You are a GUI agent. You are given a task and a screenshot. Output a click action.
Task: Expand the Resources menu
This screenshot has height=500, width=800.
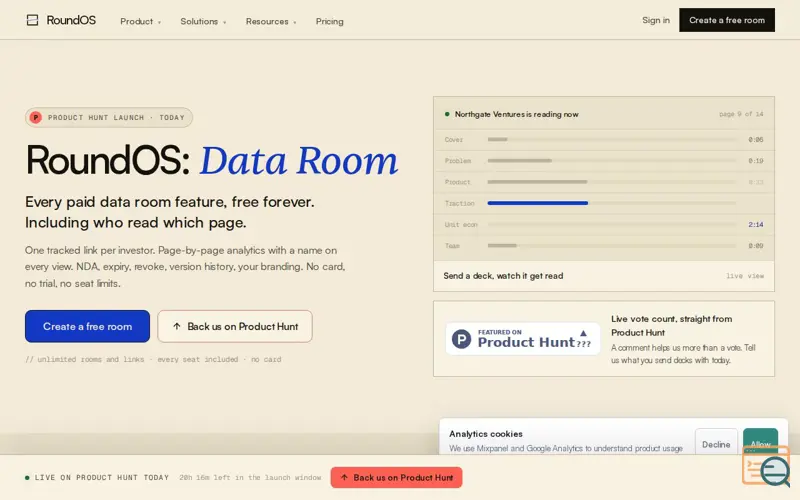tap(271, 21)
